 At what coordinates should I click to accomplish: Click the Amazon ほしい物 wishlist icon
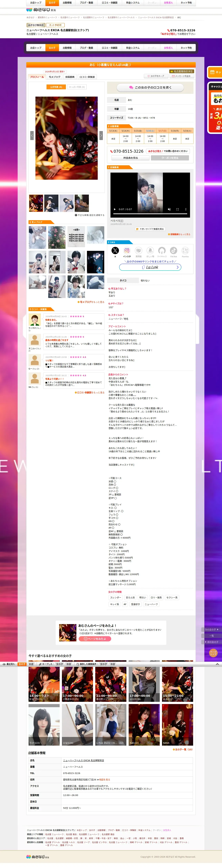tap(150, 250)
